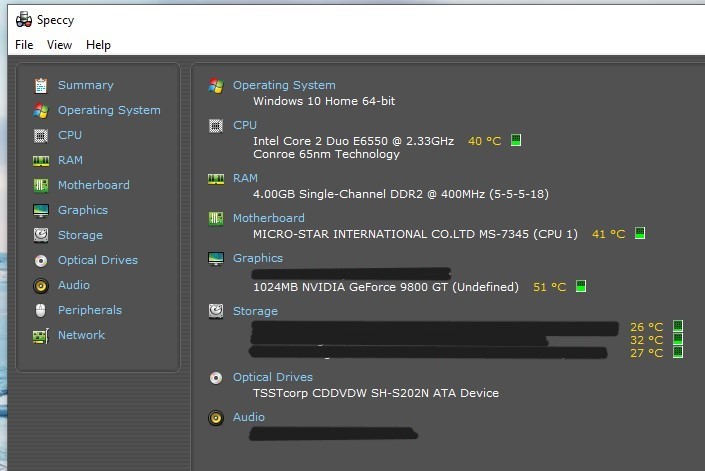
Task: Open Optical Drives section from sidebar
Action: [x=98, y=260]
